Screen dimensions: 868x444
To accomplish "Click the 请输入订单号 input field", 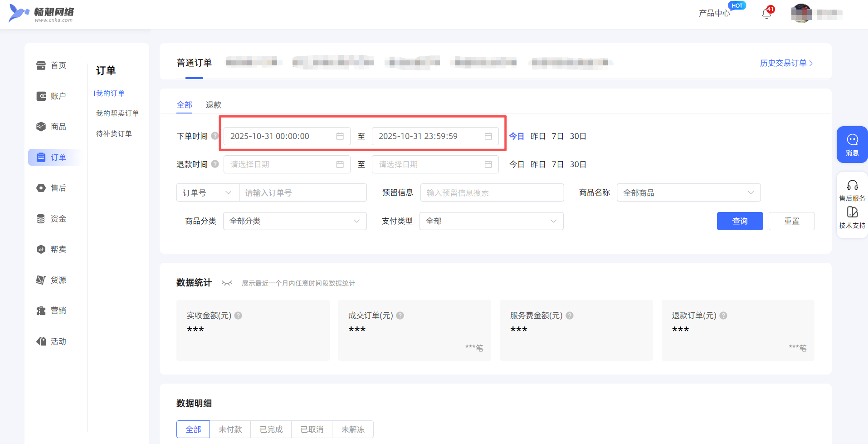I will click(302, 193).
